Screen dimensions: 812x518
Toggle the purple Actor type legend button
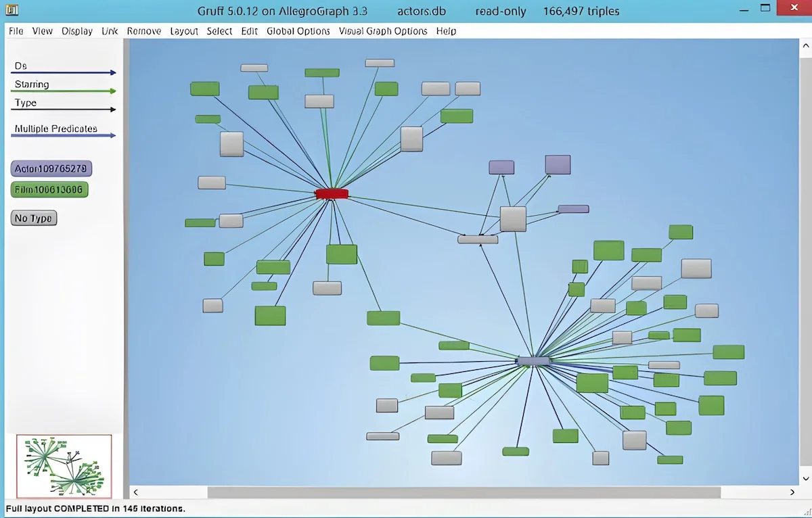[51, 168]
